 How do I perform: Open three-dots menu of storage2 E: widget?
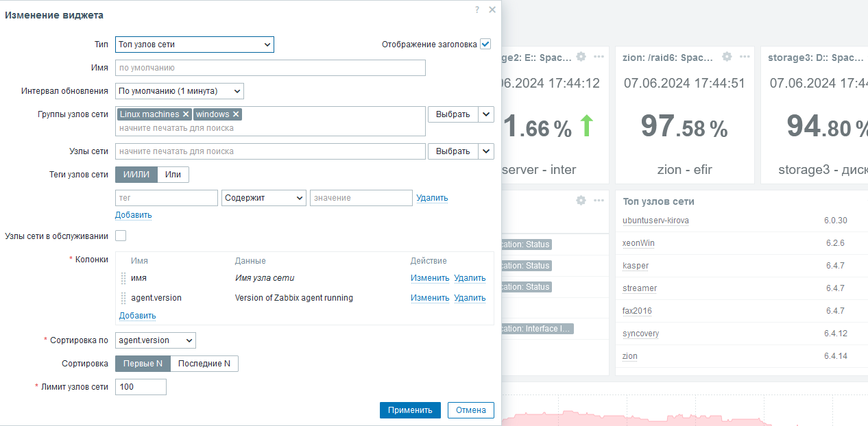pos(599,57)
